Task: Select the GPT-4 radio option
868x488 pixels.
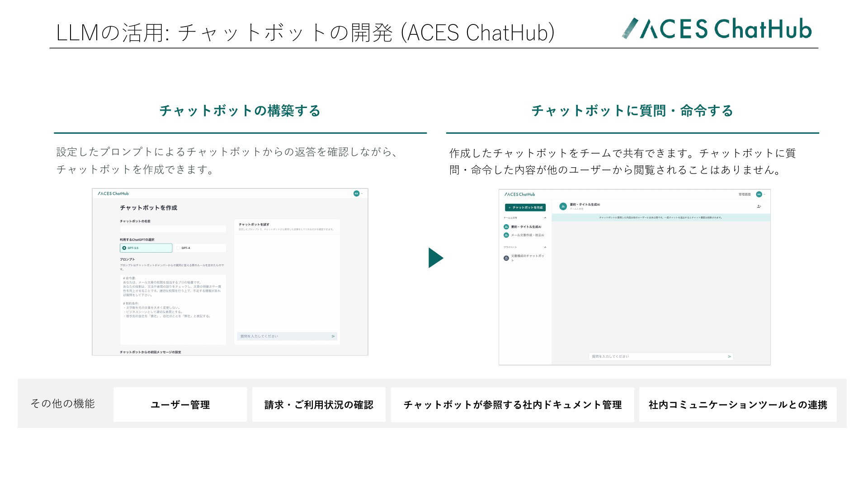Action: [200, 248]
